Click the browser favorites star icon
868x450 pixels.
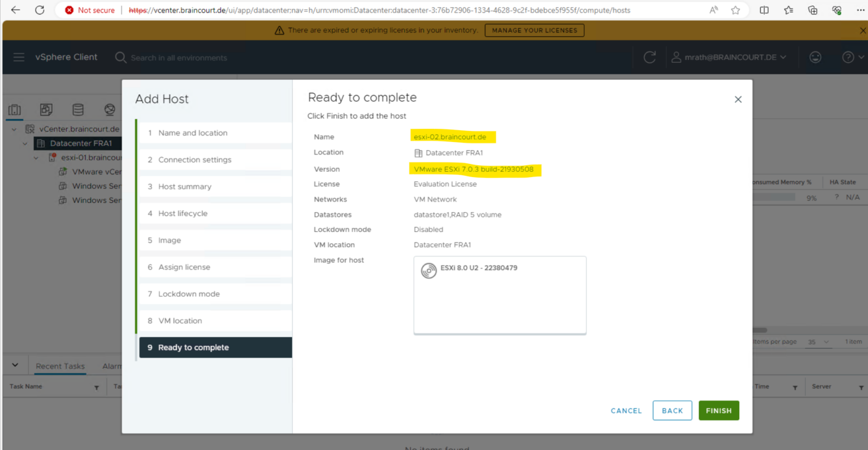tap(735, 10)
